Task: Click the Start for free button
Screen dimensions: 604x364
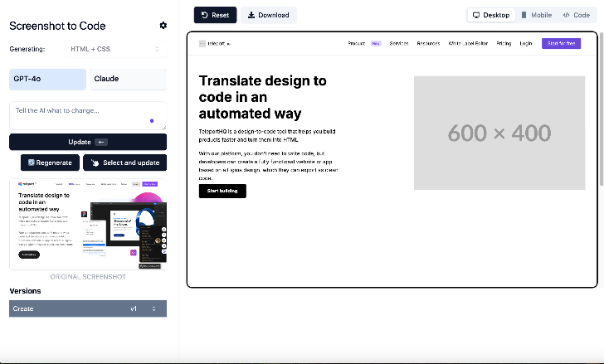Action: click(x=561, y=43)
